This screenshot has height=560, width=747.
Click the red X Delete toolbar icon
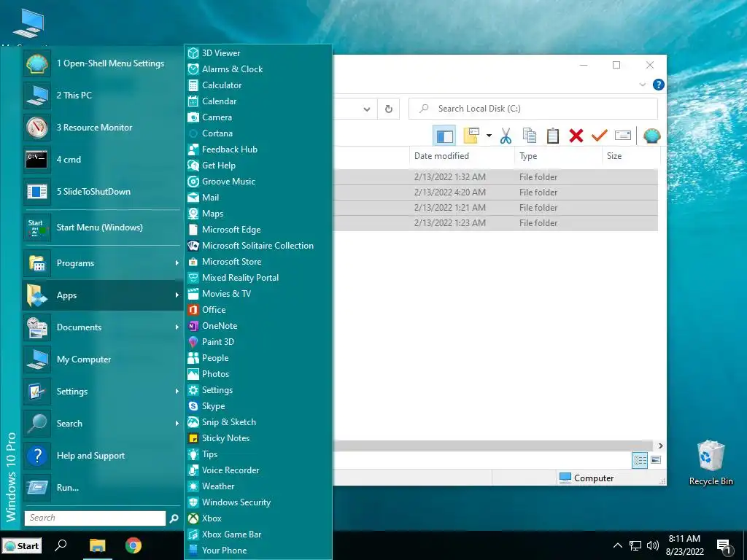pos(576,136)
